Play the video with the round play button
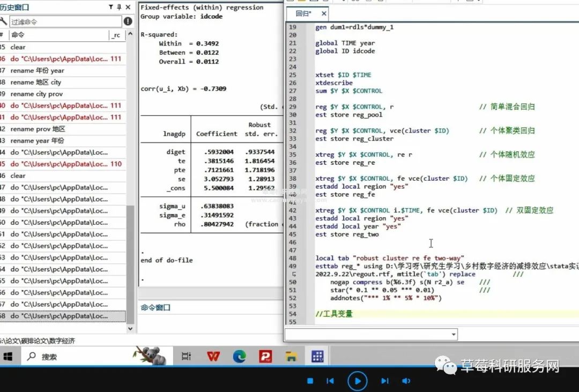The width and height of the screenshot is (579, 392). (358, 381)
